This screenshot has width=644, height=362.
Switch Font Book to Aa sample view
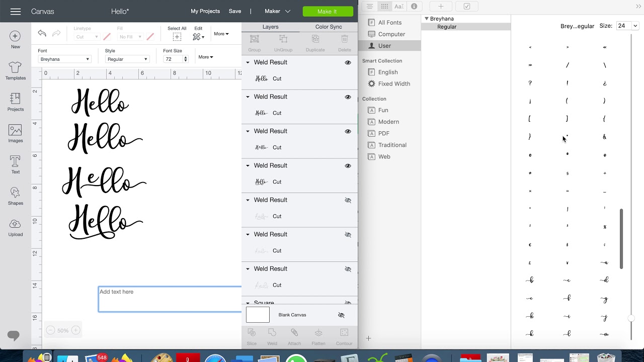tap(399, 7)
